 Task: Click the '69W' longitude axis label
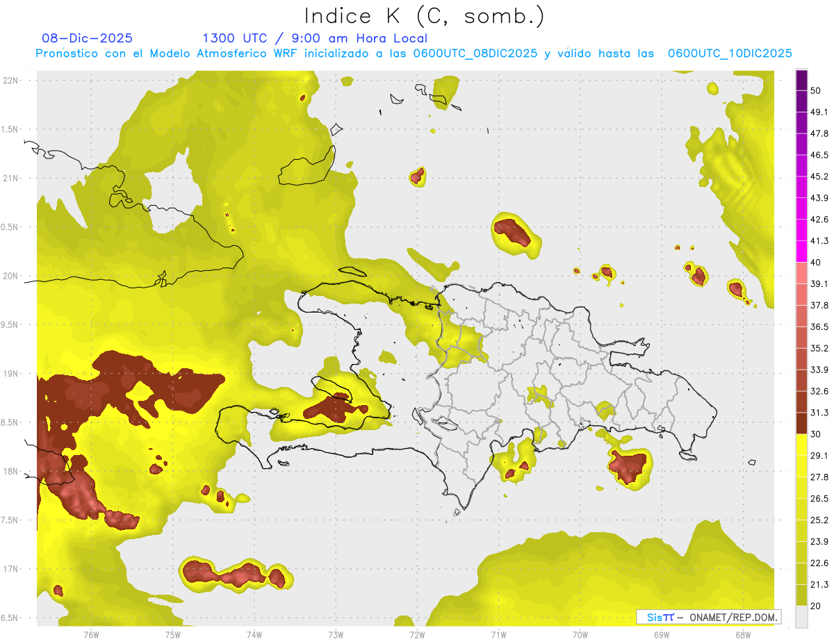tap(662, 634)
